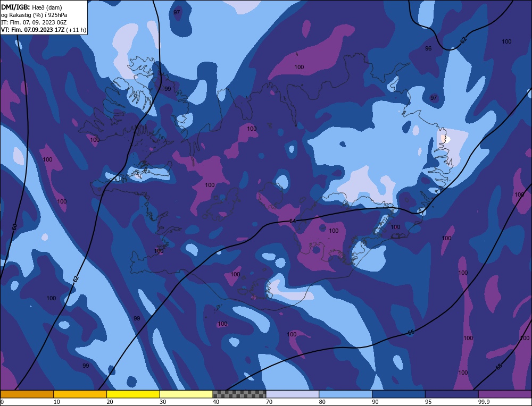Click the orange 10–20 legend swatch

click(x=80, y=394)
